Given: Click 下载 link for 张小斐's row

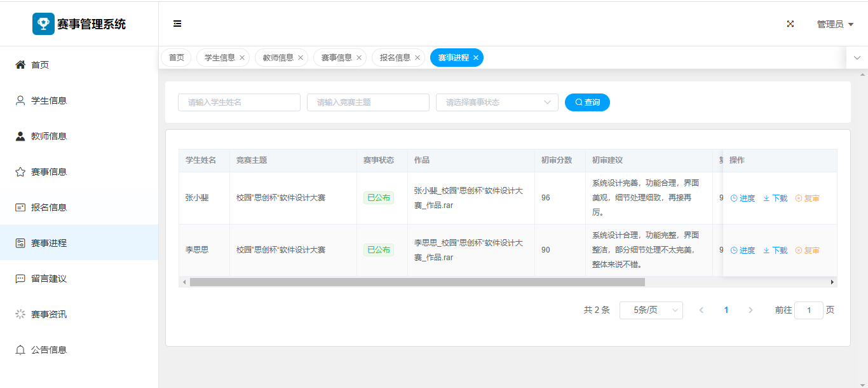Looking at the screenshot, I should coord(775,198).
